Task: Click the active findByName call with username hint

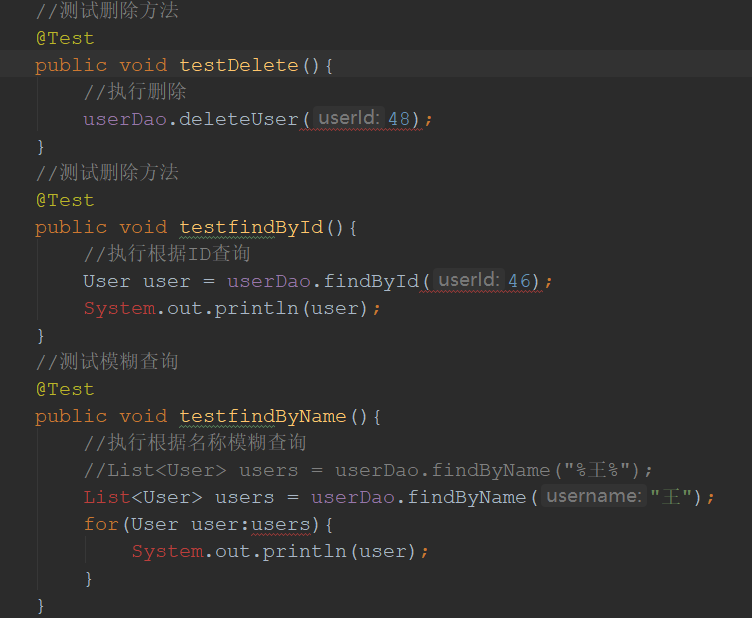Action: point(467,497)
